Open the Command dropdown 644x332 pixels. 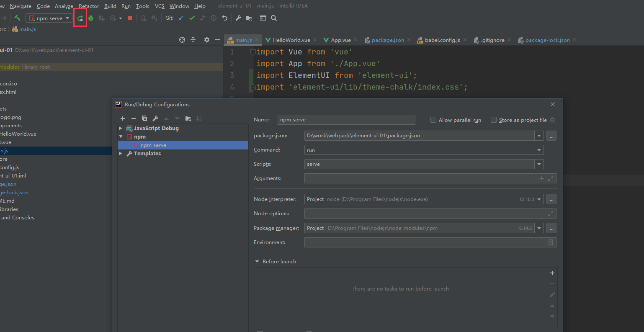pyautogui.click(x=539, y=150)
